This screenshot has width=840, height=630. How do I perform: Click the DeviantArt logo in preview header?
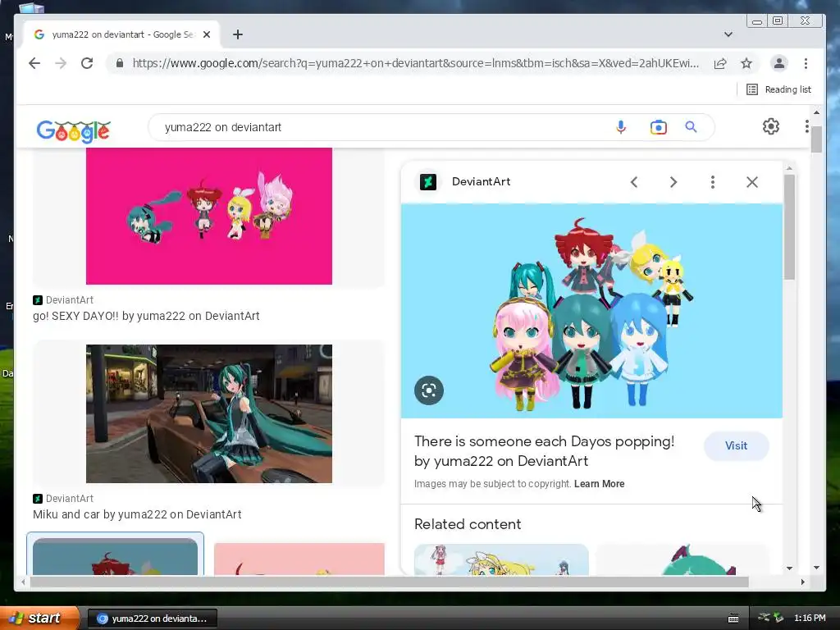[428, 182]
